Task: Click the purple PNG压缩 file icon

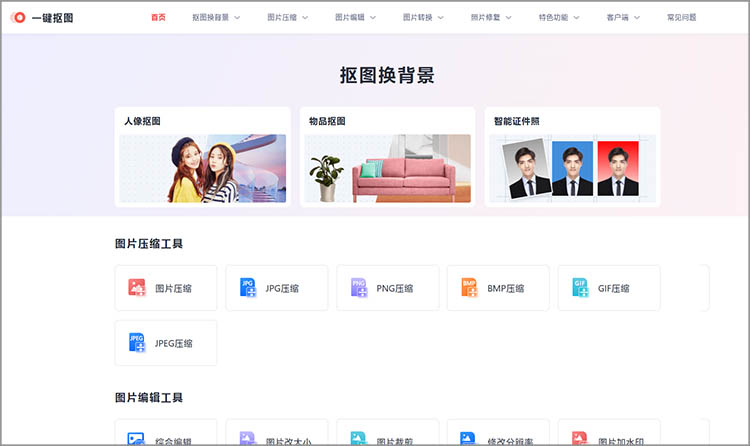Action: tap(359, 288)
